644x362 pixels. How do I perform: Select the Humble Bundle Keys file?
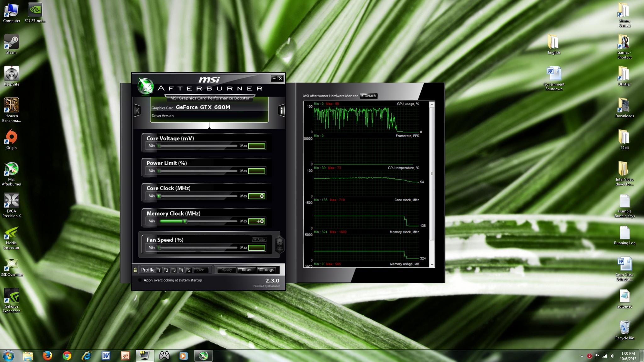click(624, 206)
